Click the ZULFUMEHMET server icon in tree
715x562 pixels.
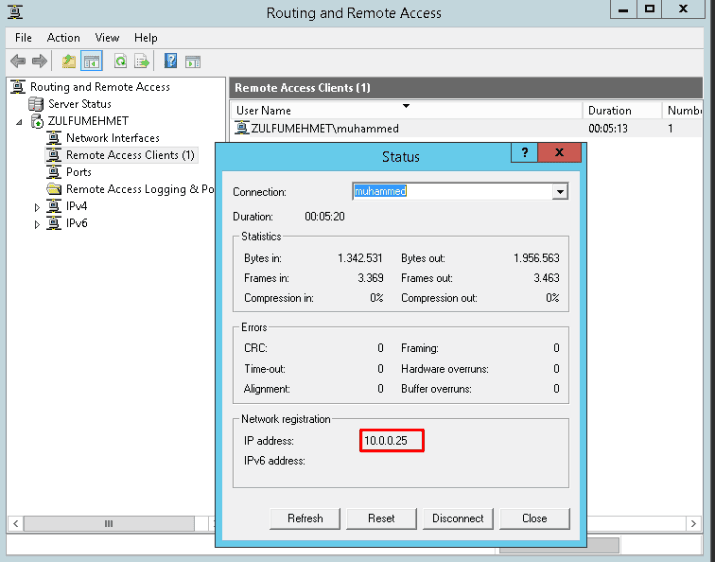(37, 121)
